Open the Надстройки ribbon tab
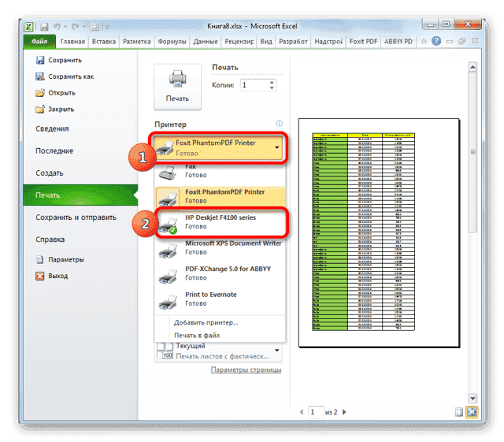 click(x=328, y=42)
